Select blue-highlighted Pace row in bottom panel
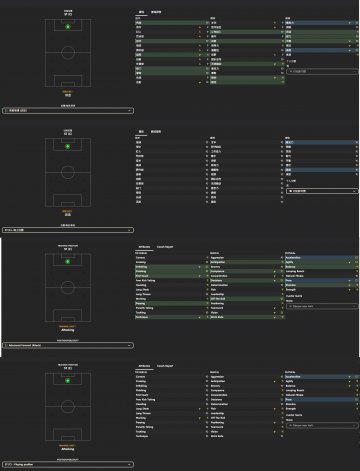 click(321, 399)
